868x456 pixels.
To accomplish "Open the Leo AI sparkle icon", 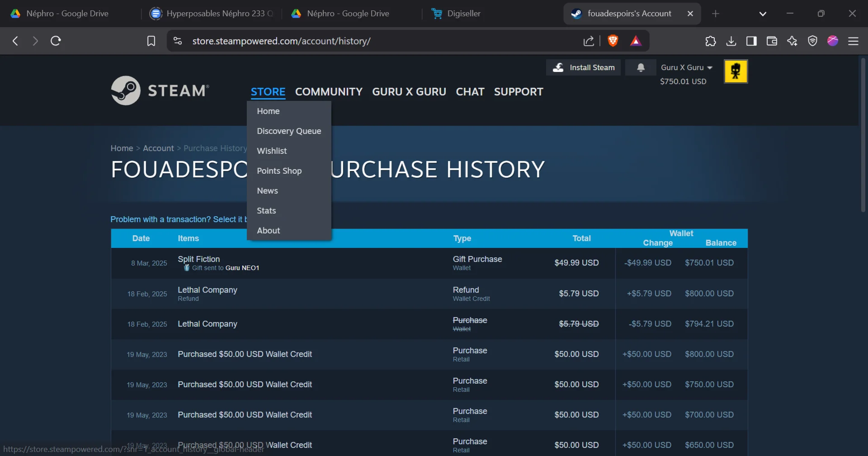I will 792,41.
